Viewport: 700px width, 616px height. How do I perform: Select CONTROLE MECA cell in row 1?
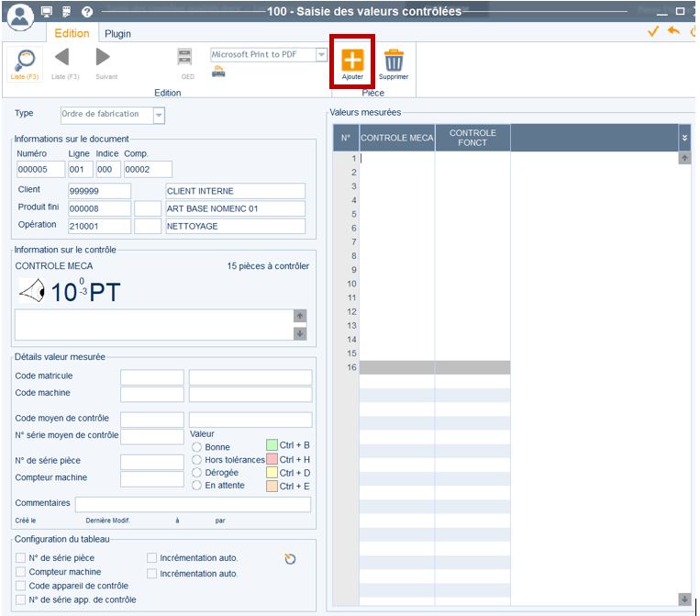click(397, 159)
